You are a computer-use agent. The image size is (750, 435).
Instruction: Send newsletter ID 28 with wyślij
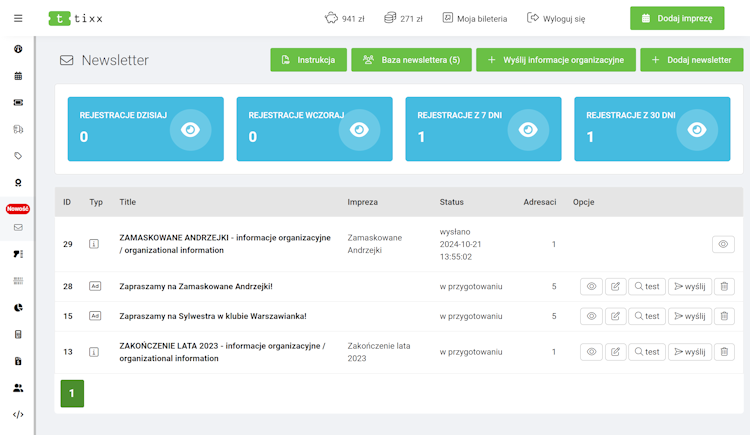click(x=688, y=287)
